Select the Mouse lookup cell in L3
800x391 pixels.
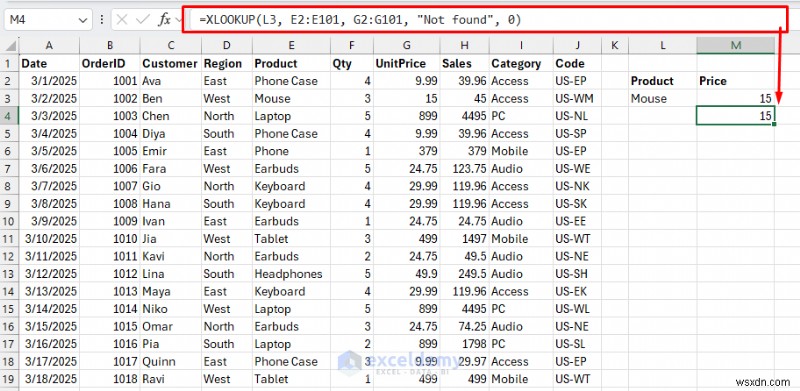coord(662,99)
